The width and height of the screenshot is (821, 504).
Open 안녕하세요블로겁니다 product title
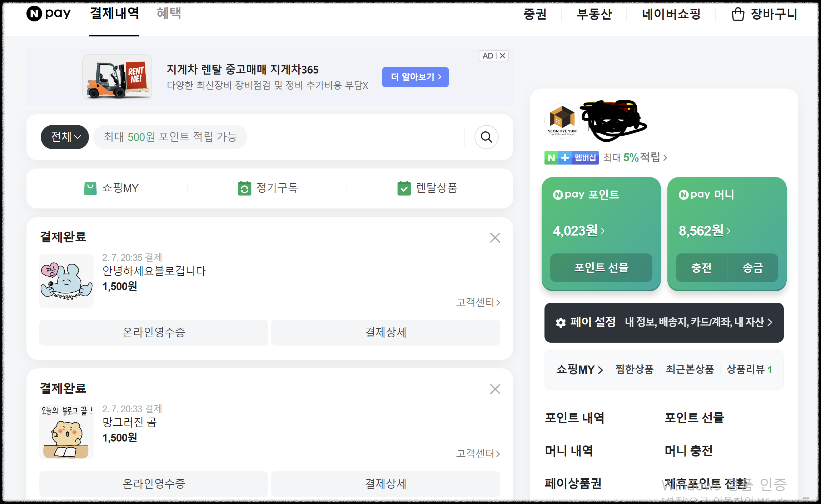click(x=154, y=271)
